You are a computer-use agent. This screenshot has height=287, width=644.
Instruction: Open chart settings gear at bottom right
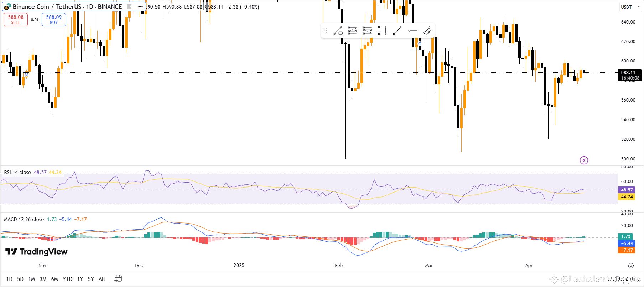[631, 266]
